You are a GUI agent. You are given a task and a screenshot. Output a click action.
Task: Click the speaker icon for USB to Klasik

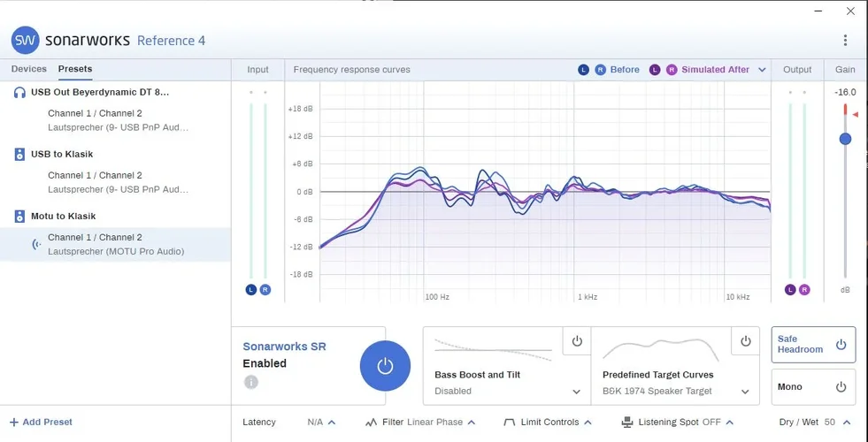[19, 154]
